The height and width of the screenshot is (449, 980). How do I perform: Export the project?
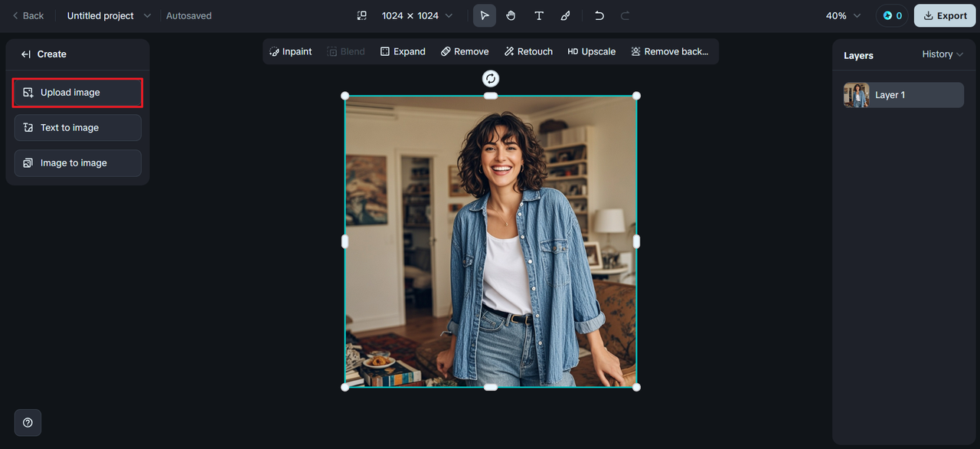945,15
